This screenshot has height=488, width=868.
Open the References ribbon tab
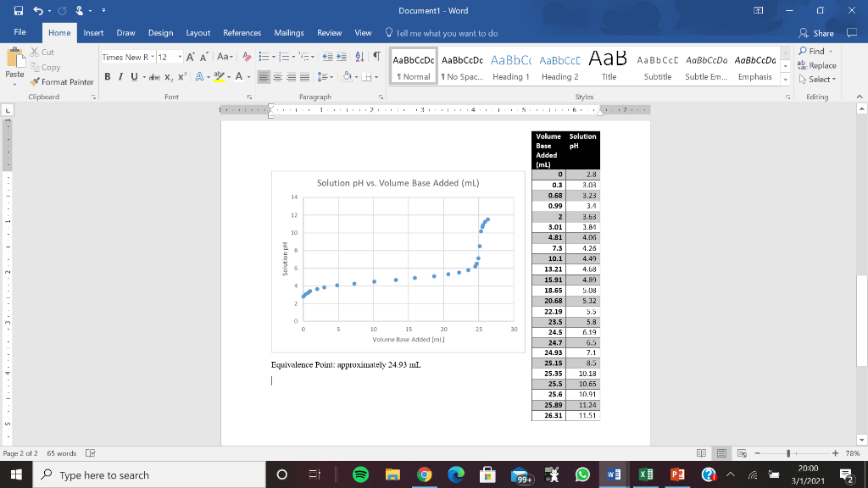pyautogui.click(x=242, y=33)
